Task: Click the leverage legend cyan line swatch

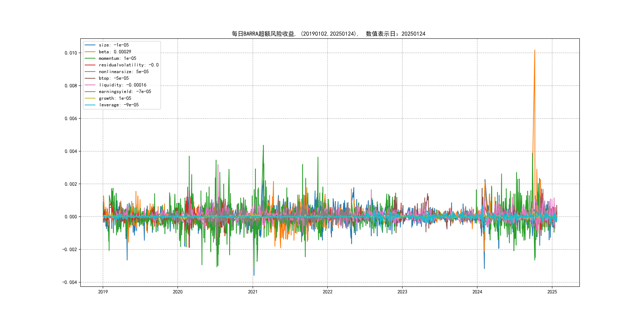Action: [90, 105]
